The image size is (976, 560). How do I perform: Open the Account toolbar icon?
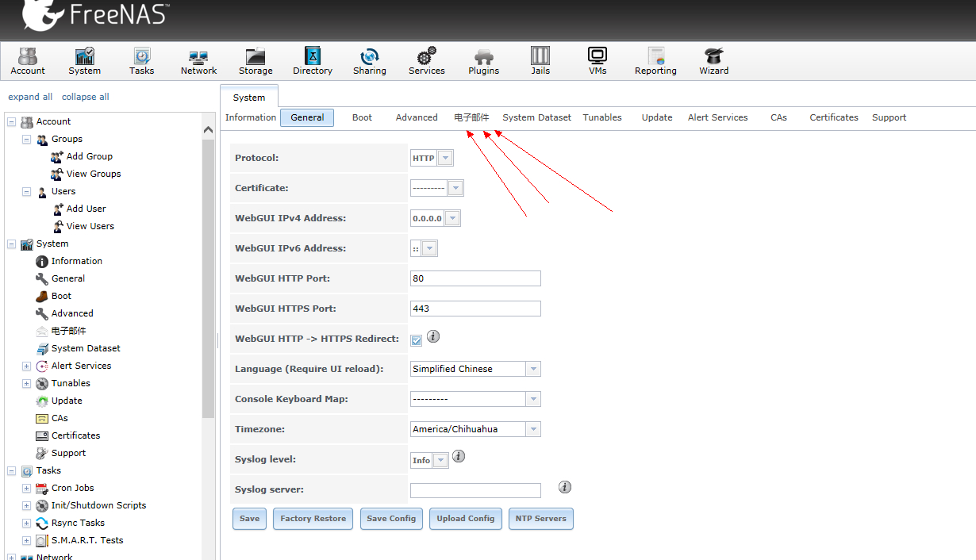click(28, 61)
